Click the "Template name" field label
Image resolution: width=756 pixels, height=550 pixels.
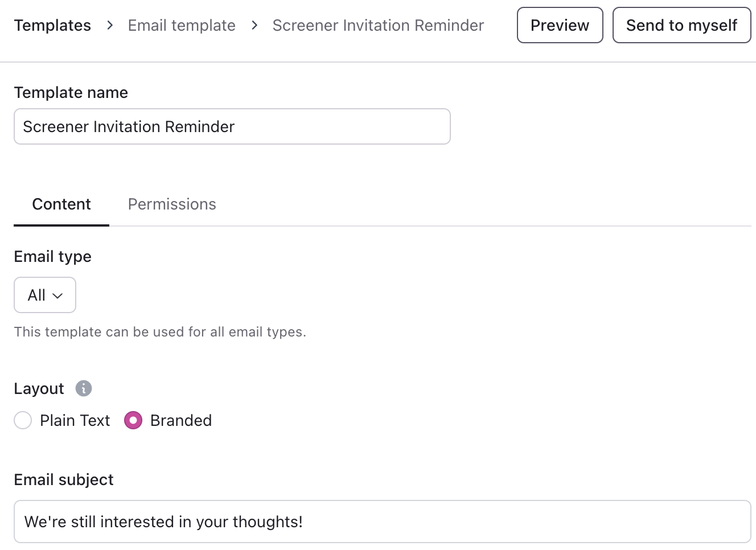point(71,92)
